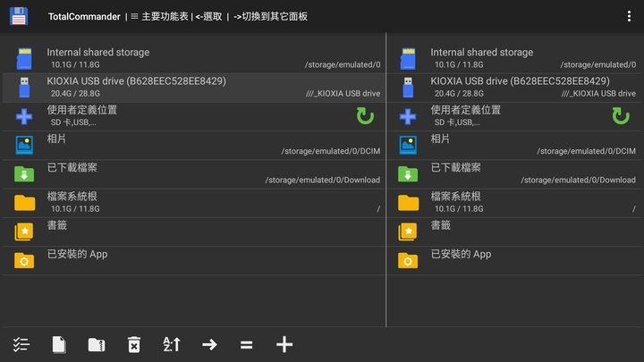Click the ///_KIOXIA USB drive path in left panel
This screenshot has width=644, height=362.
(343, 94)
